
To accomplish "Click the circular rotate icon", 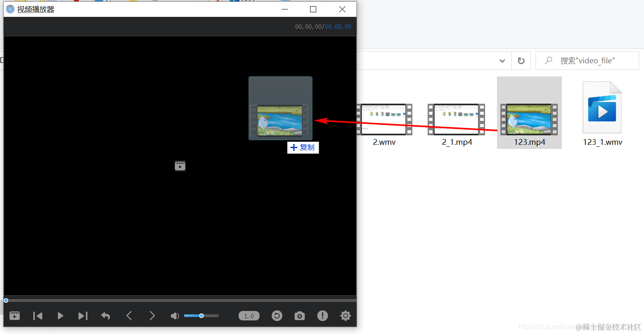I will tap(277, 315).
